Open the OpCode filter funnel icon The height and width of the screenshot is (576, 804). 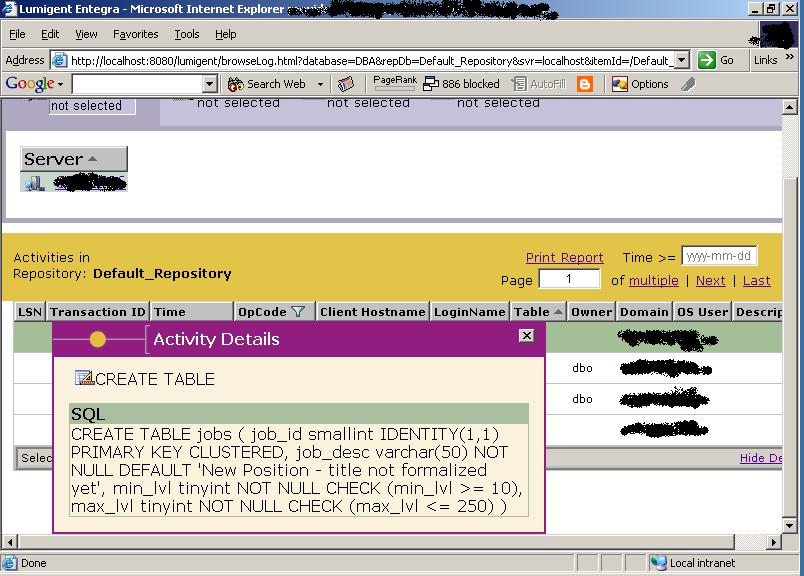298,311
